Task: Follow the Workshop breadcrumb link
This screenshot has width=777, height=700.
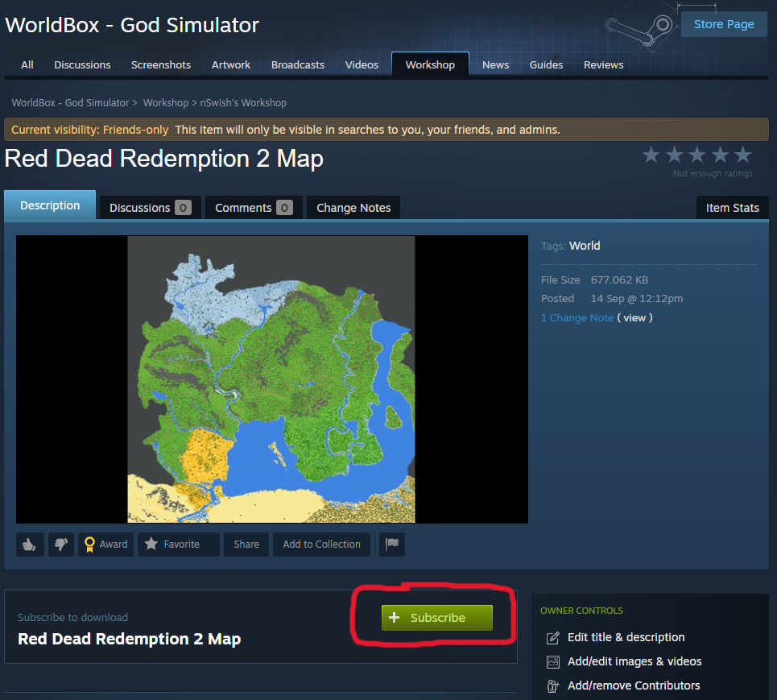Action: [x=166, y=102]
